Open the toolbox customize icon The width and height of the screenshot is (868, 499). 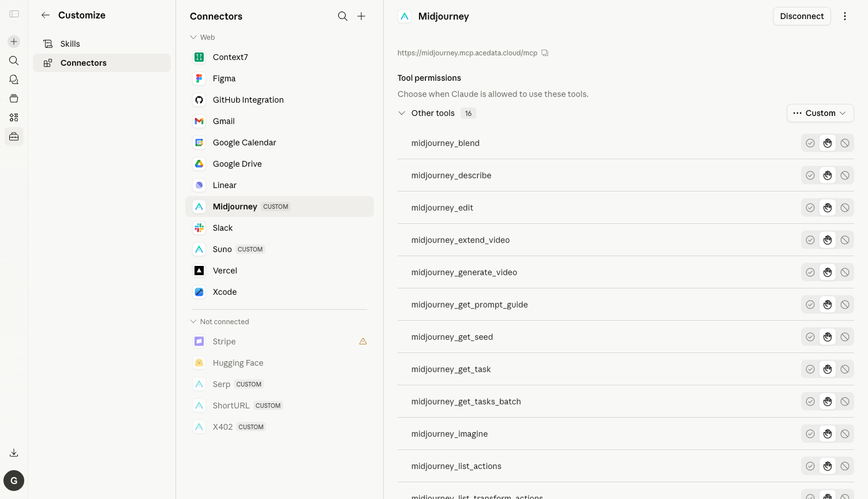pyautogui.click(x=14, y=137)
